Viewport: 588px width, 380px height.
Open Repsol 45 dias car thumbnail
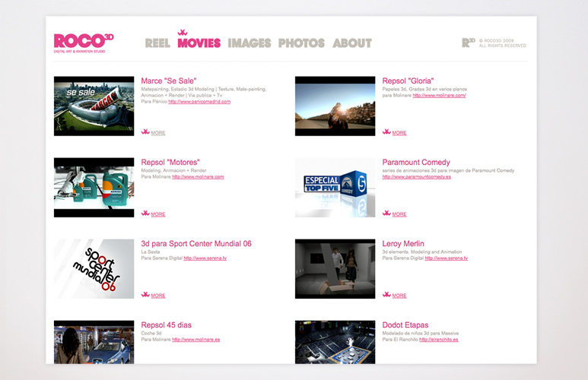click(94, 342)
